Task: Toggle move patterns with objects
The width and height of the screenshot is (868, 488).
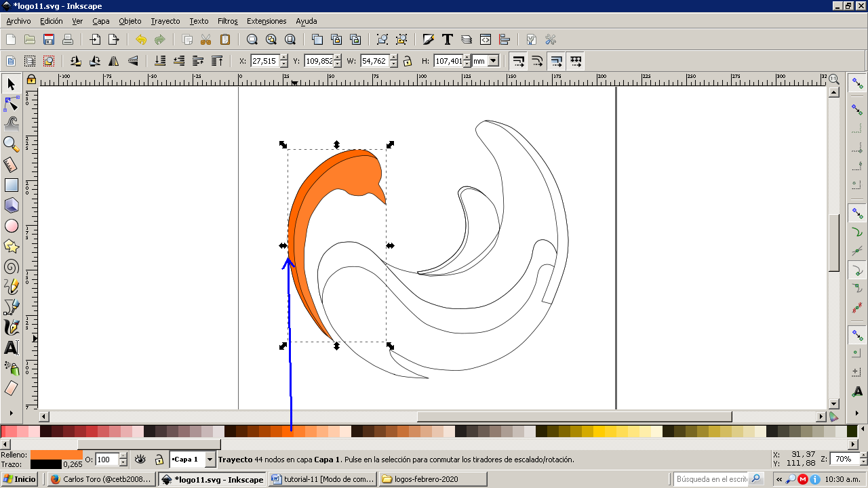Action: click(x=575, y=61)
